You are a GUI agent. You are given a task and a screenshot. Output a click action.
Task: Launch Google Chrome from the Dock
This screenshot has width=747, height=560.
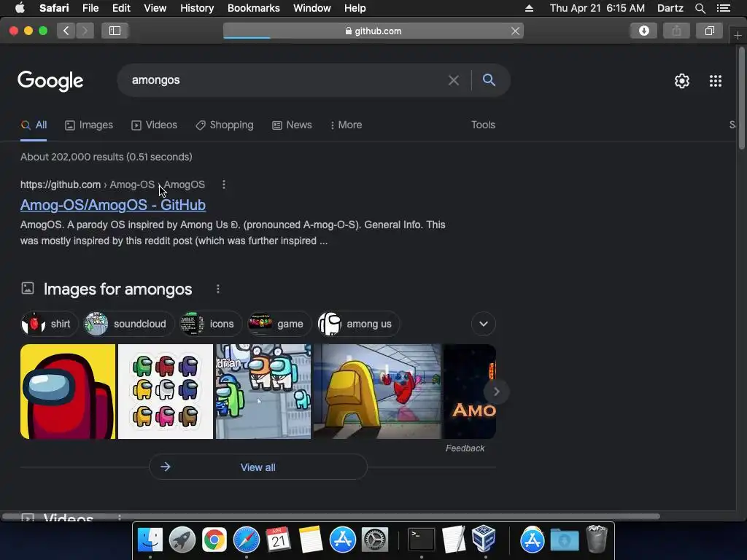214,540
